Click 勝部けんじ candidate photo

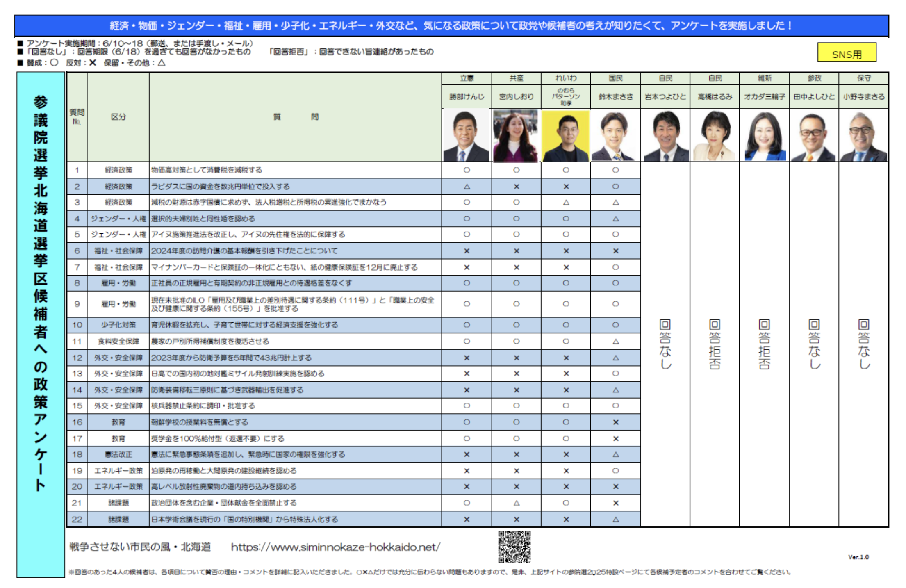click(466, 136)
